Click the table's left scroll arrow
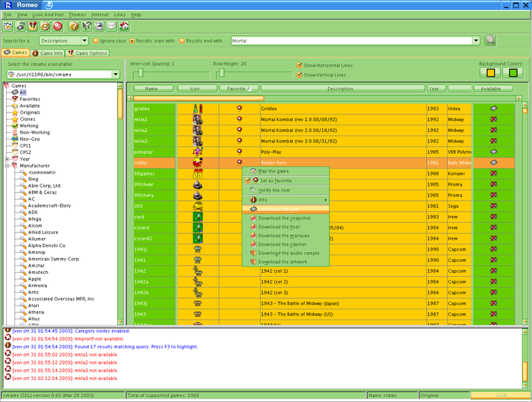 pyautogui.click(x=130, y=98)
